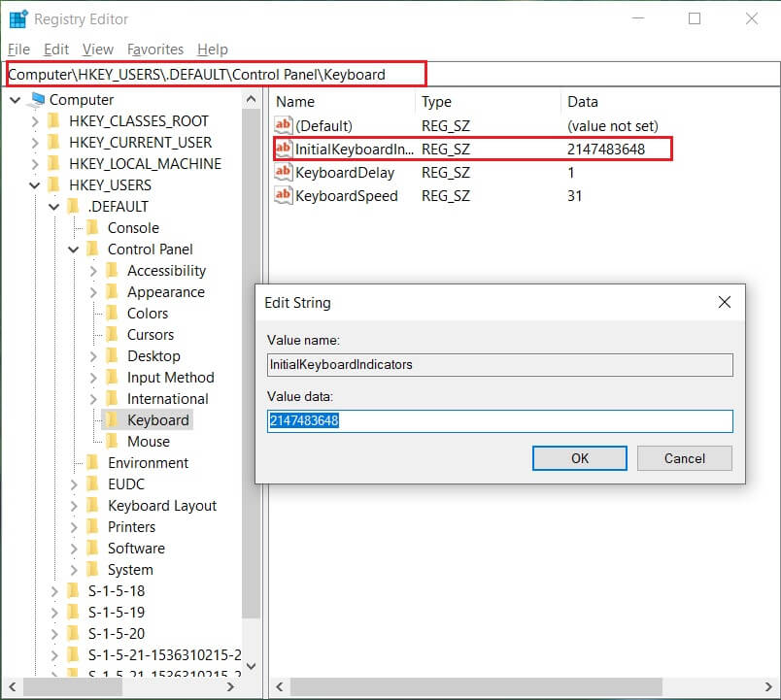This screenshot has height=700, width=781.
Task: Open the Favorites menu
Action: pyautogui.click(x=155, y=49)
